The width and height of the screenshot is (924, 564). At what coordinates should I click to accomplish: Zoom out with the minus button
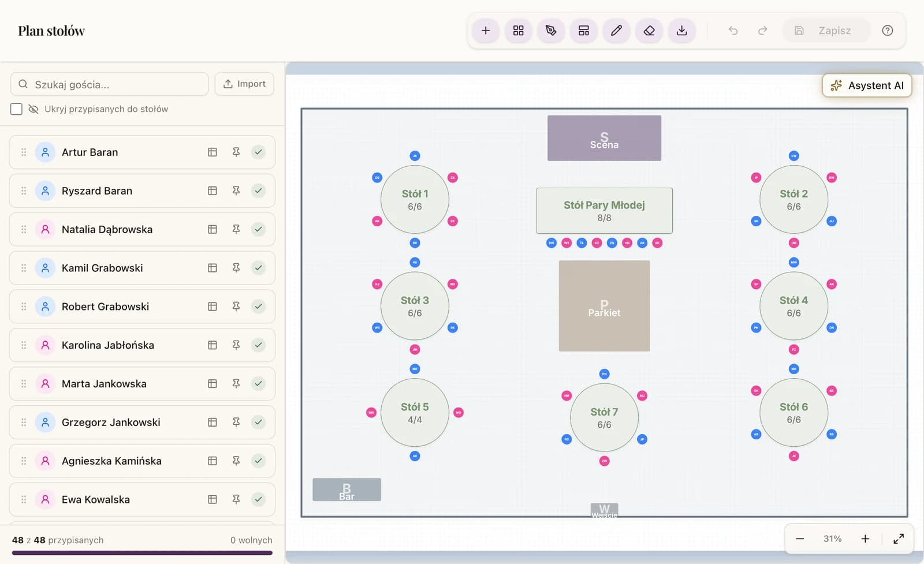[x=800, y=539]
